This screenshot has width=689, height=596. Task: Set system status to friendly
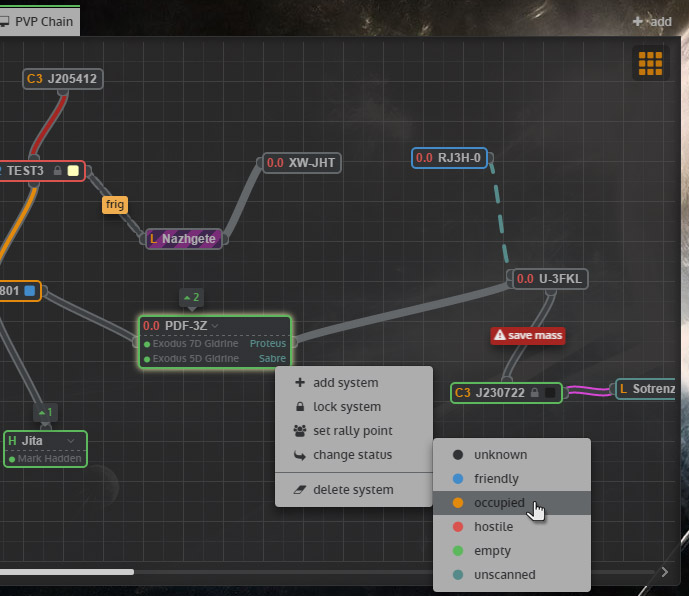point(496,479)
